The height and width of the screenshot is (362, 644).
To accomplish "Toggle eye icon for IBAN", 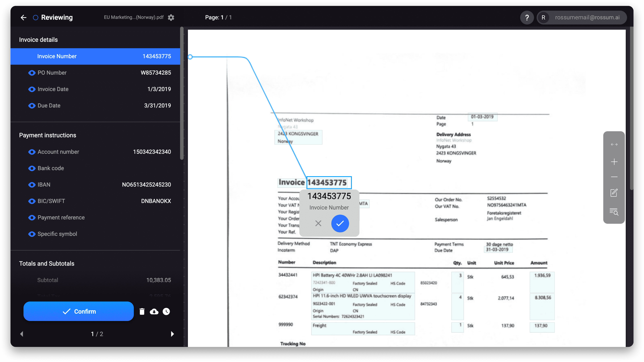I will 32,185.
